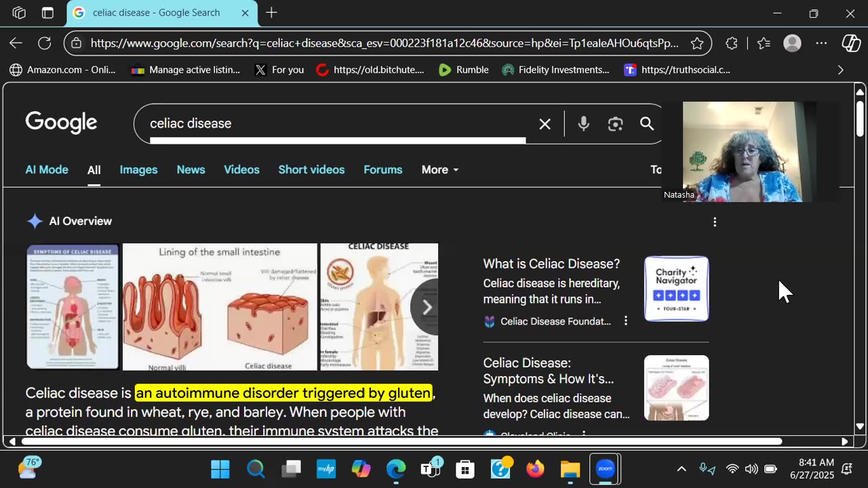Submit search with magnifier icon
The image size is (868, 488).
pos(647,124)
